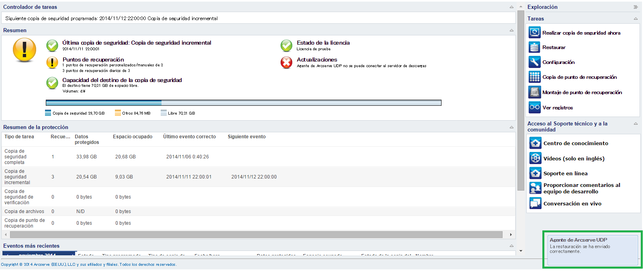Click the Centro de conocimiento icon
644x273 pixels.
(x=535, y=143)
